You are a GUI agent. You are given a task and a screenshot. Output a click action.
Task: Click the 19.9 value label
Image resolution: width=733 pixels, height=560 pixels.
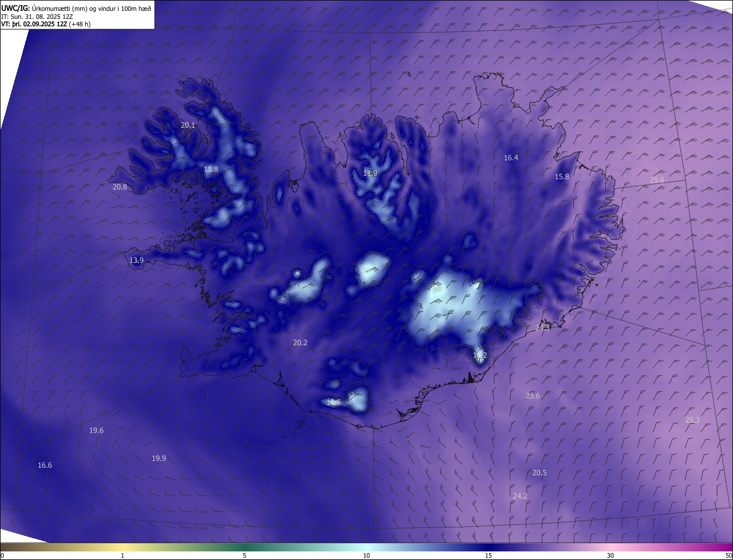coord(159,458)
